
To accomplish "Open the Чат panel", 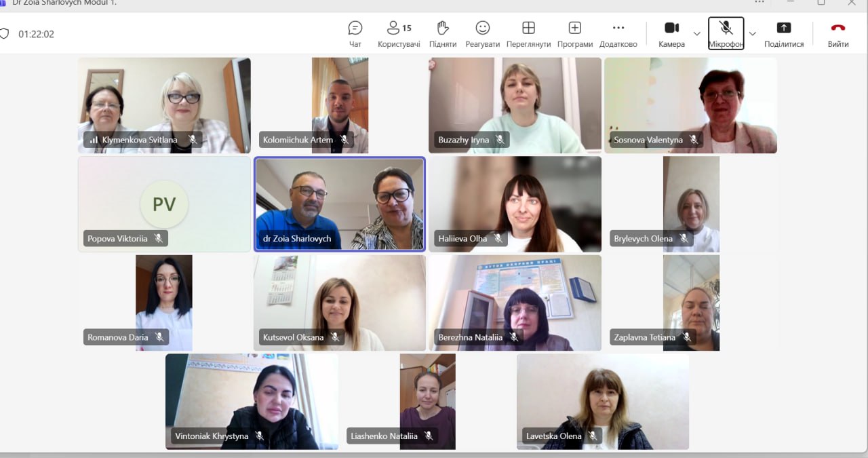I will coord(355,34).
